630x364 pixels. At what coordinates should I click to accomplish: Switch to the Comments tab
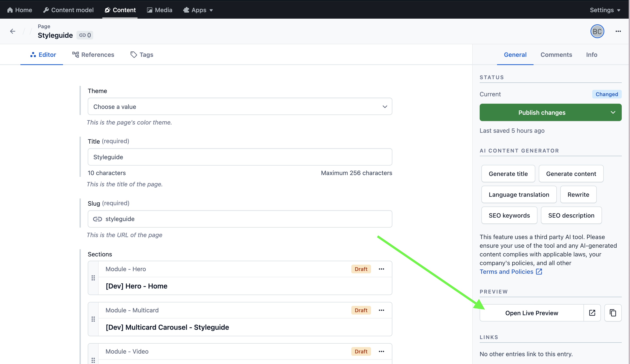coord(556,55)
